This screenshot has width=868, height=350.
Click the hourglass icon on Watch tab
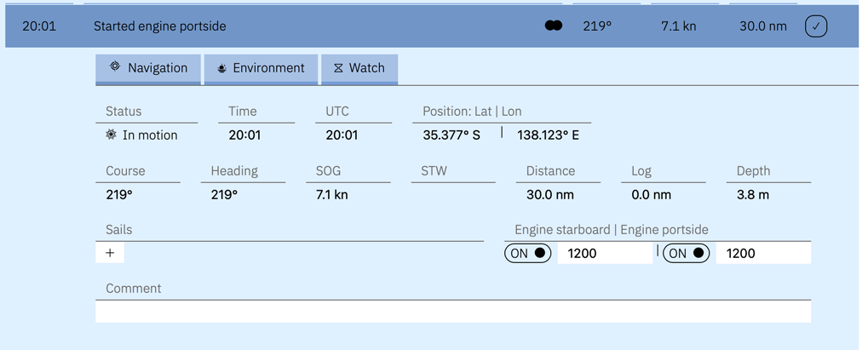click(338, 68)
